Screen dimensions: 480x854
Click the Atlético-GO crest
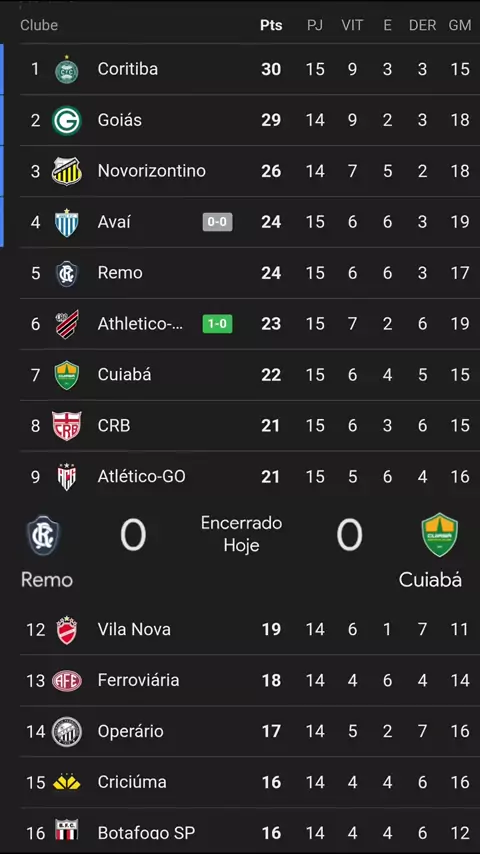tap(66, 477)
